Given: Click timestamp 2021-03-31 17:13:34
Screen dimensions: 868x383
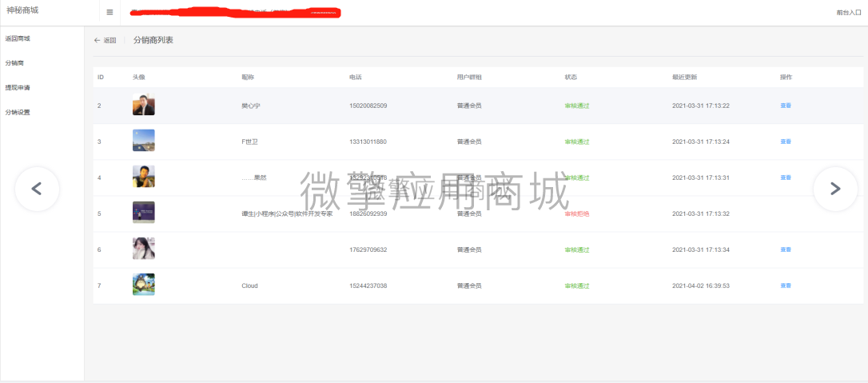Looking at the screenshot, I should pos(701,249).
